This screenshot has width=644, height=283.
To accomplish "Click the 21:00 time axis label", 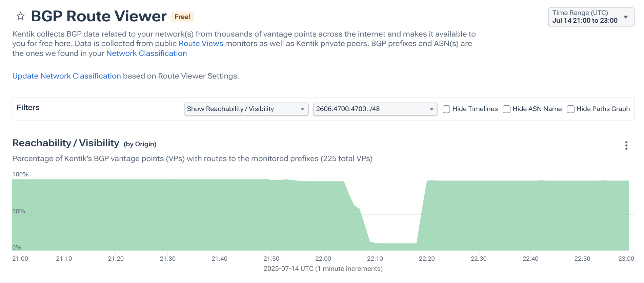I will tap(20, 259).
